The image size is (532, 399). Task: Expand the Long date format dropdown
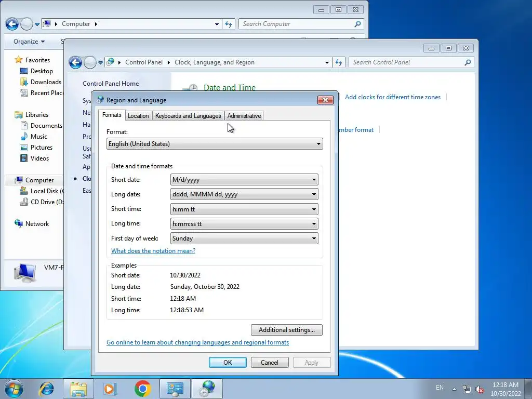[x=244, y=194]
